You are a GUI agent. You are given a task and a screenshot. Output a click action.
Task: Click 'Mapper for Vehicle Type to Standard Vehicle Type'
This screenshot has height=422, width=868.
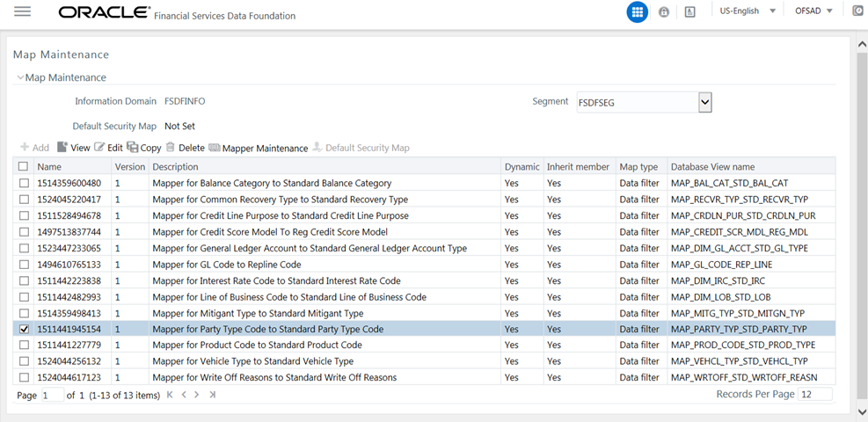(x=253, y=361)
